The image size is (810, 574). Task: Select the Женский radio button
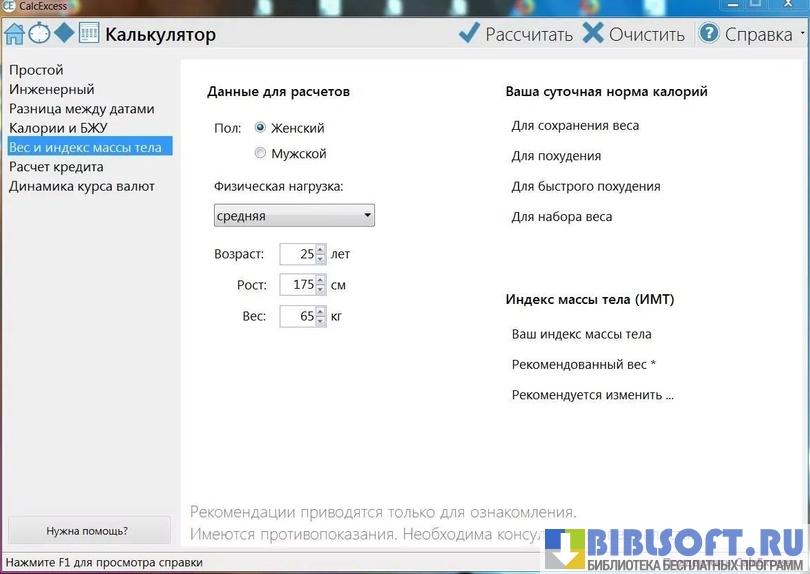click(x=260, y=128)
